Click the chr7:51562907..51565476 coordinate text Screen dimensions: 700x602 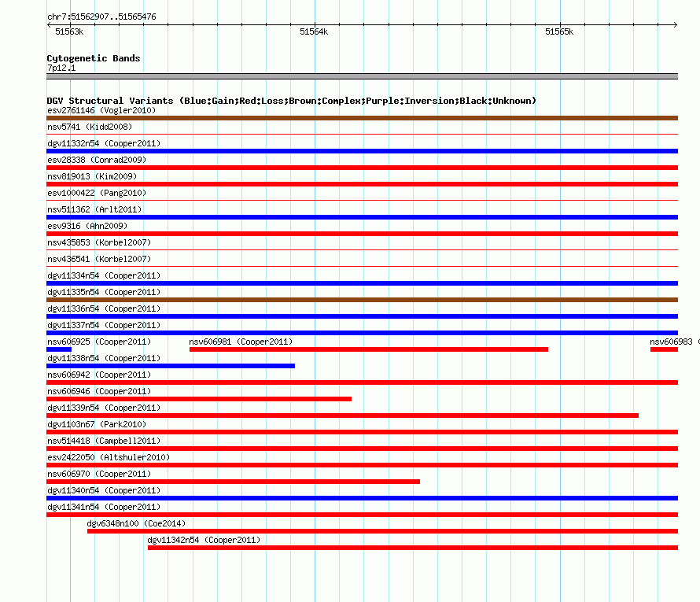101,17
